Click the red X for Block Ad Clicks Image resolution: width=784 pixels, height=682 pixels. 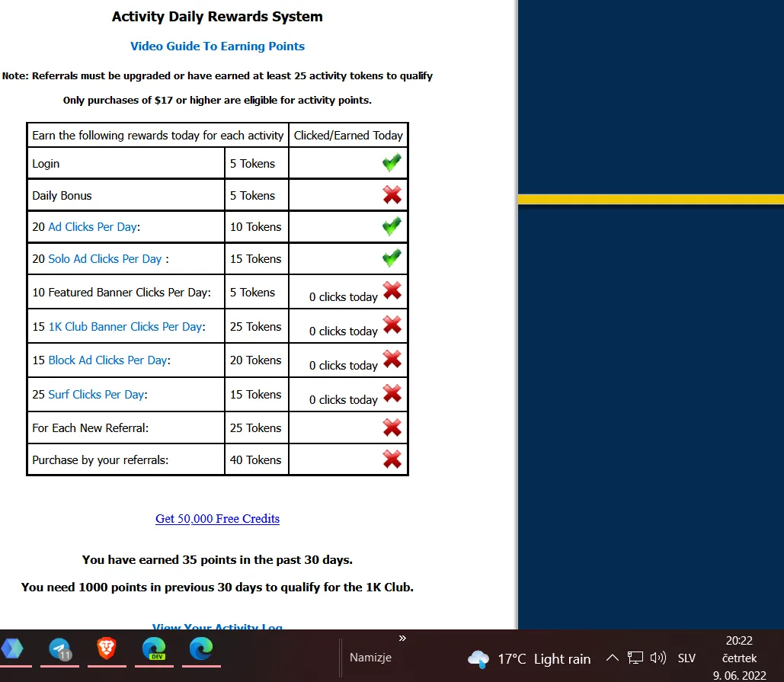pos(392,359)
